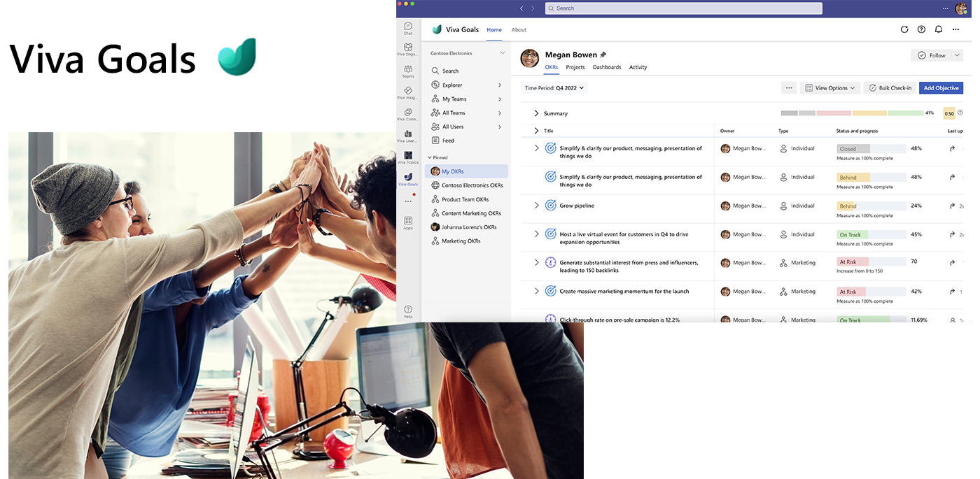Click Bulk Check-in button
This screenshot has width=980, height=479.
[x=890, y=88]
